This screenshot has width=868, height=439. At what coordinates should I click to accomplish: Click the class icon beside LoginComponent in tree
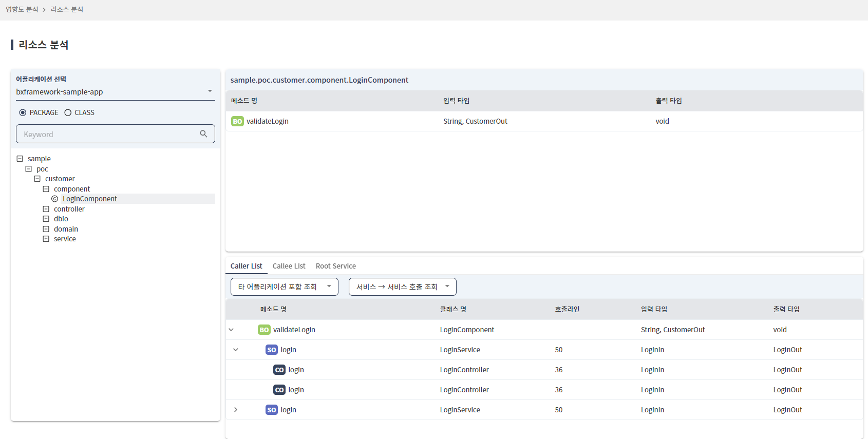click(x=55, y=199)
